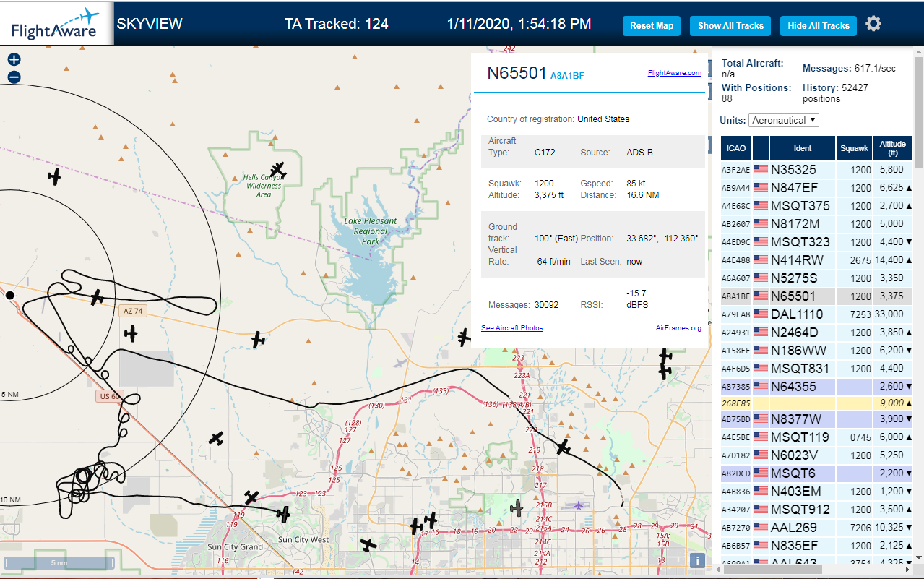924x579 pixels.
Task: Zoom out on the map
Action: [x=14, y=77]
